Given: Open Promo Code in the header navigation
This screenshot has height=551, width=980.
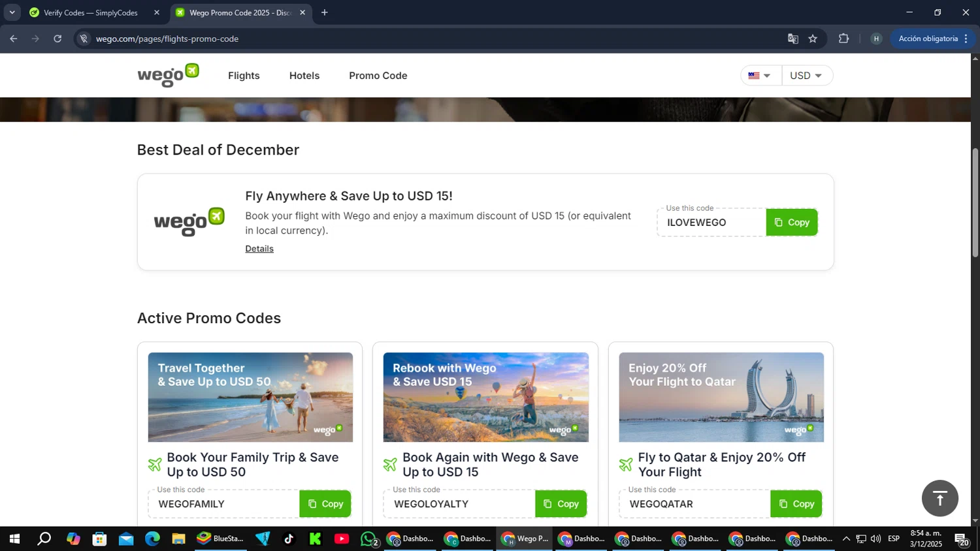Looking at the screenshot, I should coord(378,76).
